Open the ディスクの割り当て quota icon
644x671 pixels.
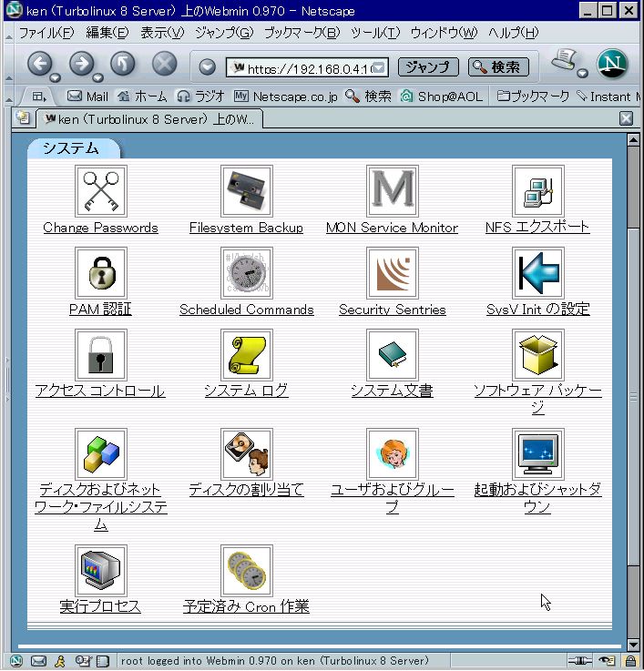[x=246, y=454]
